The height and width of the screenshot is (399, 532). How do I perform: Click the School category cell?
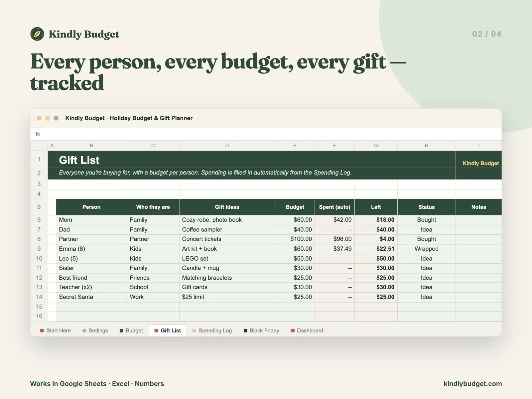pyautogui.click(x=153, y=287)
